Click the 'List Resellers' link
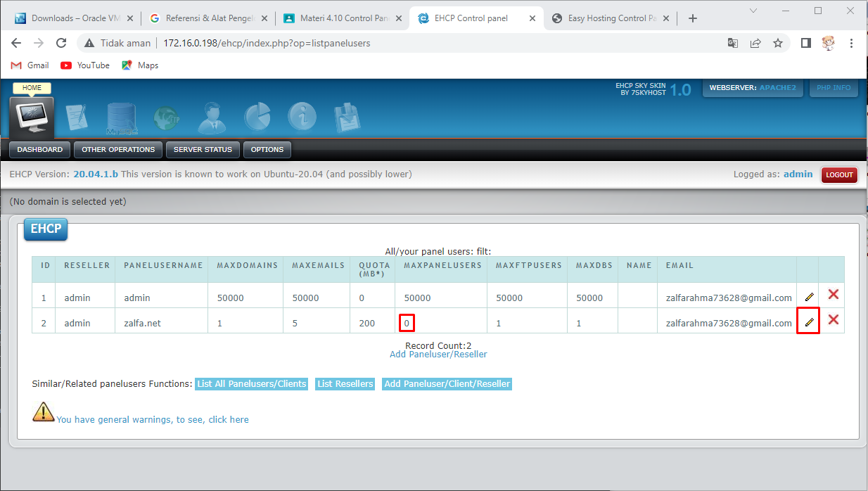The height and width of the screenshot is (491, 868). pos(345,384)
